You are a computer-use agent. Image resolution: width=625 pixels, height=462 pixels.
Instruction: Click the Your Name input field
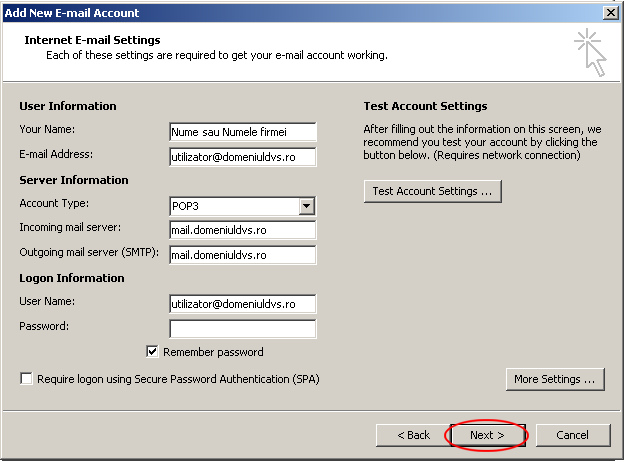point(243,132)
